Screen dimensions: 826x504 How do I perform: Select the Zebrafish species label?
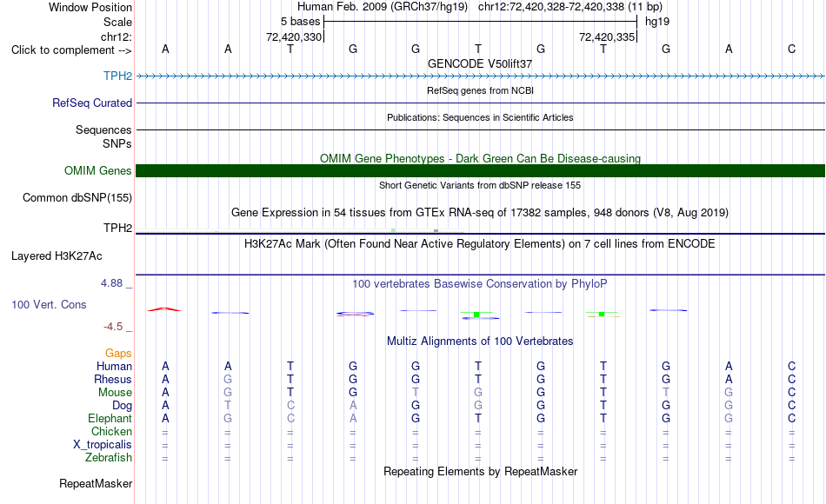pos(109,458)
